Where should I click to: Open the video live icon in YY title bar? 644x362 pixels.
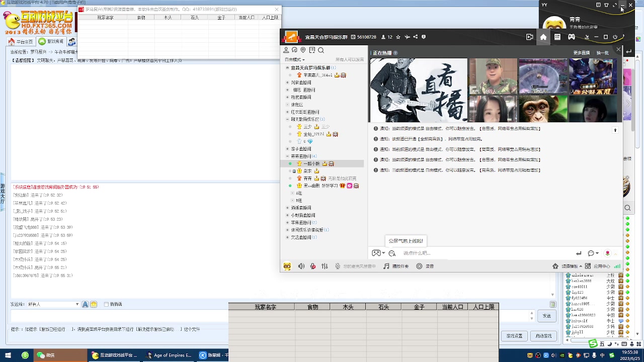(530, 37)
